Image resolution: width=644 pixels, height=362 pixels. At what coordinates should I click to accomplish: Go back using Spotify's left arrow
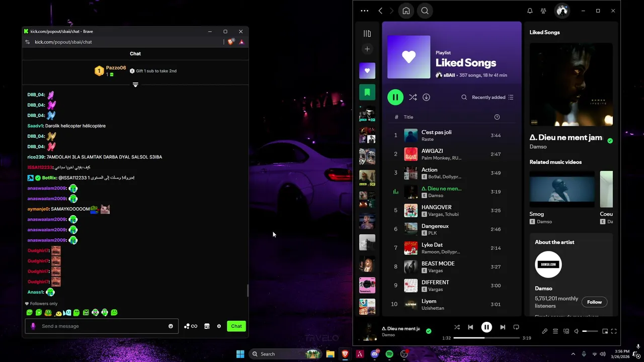[380, 11]
